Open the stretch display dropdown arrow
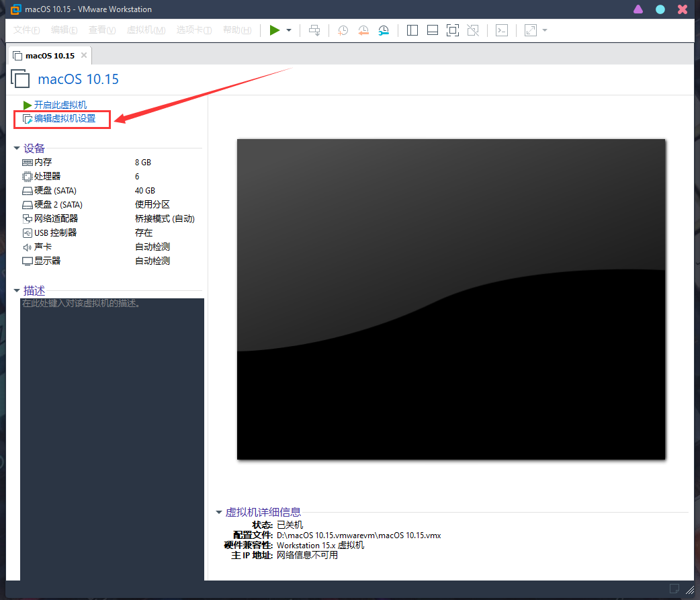The width and height of the screenshot is (700, 600). (545, 30)
